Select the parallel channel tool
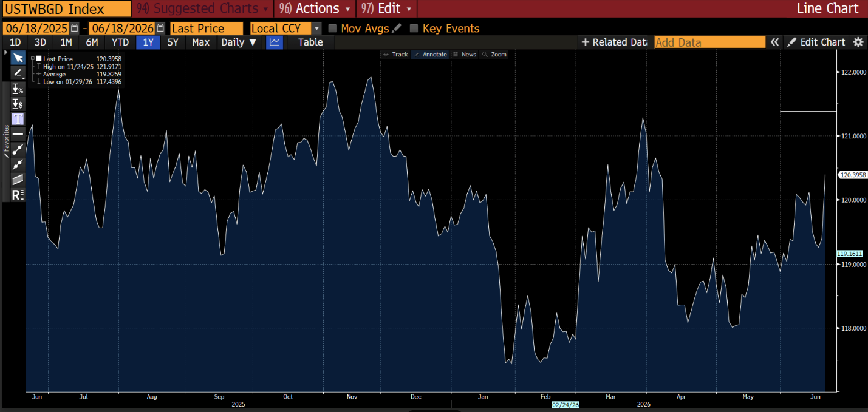The width and height of the screenshot is (868, 412). click(x=18, y=180)
